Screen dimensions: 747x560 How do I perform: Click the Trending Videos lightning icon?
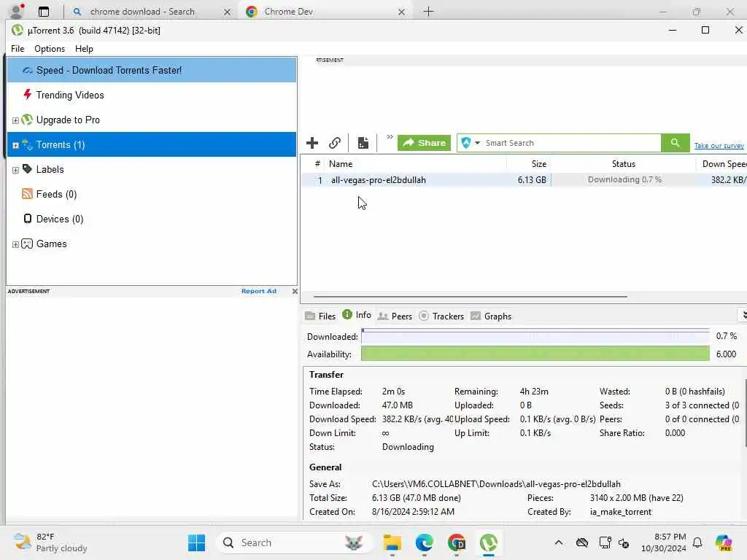pos(27,94)
